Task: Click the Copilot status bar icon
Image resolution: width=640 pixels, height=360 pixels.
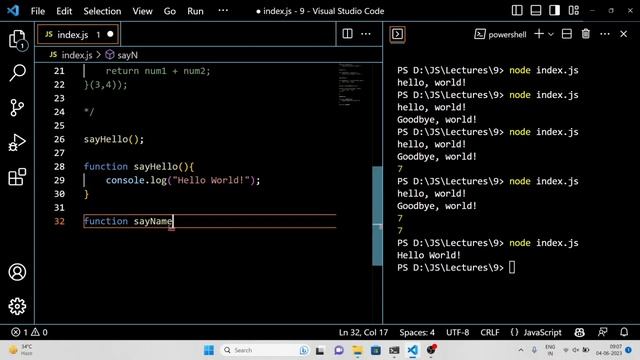Action: coord(579,332)
